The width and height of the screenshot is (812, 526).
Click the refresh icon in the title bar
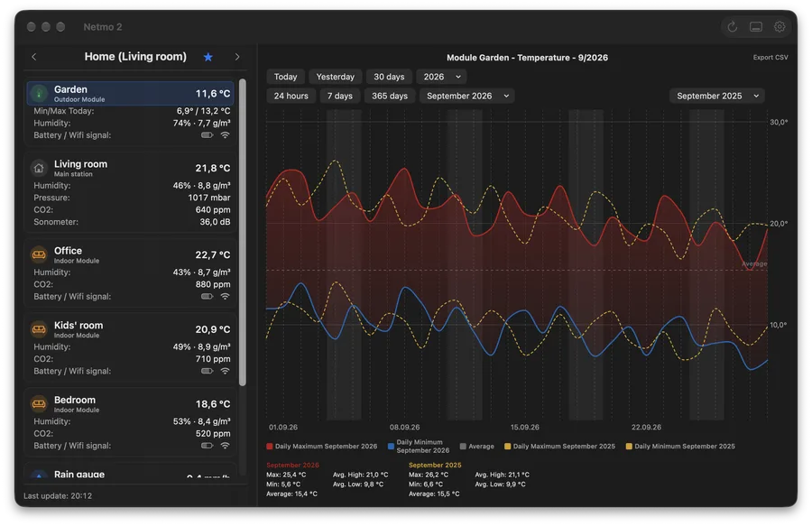pos(732,27)
